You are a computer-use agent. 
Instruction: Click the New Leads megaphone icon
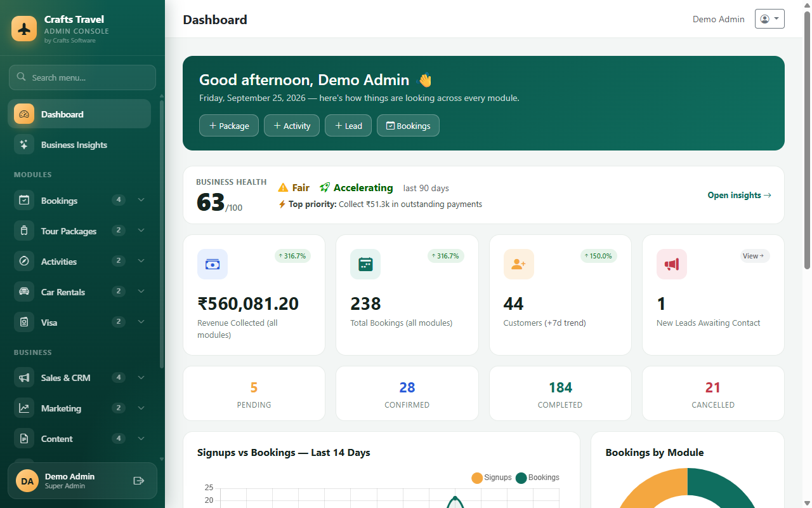(672, 264)
